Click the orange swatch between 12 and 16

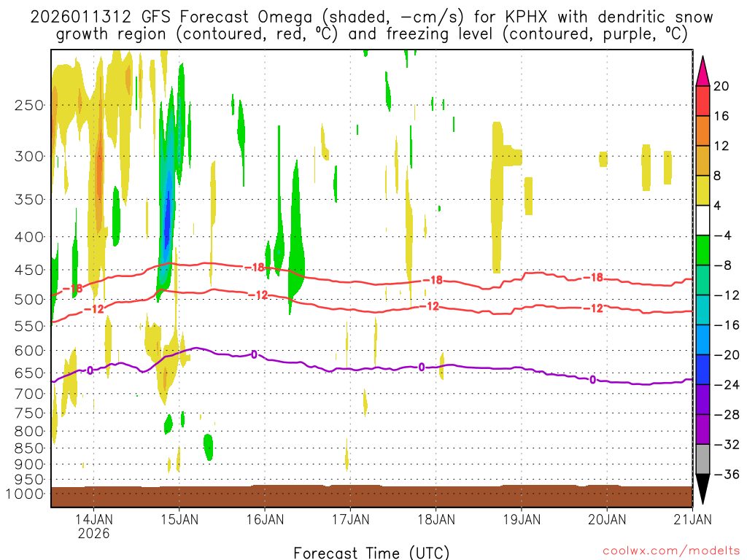tap(703, 131)
